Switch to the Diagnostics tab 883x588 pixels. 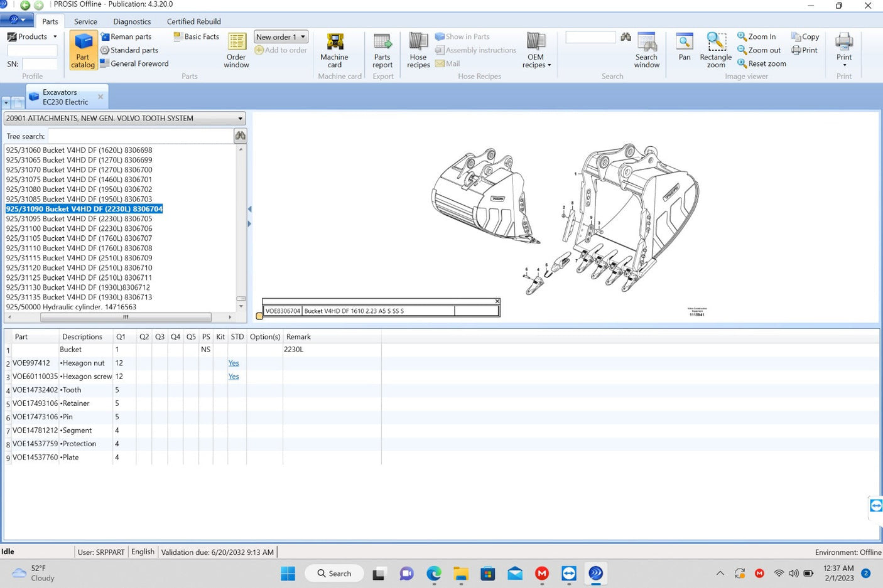(x=131, y=21)
